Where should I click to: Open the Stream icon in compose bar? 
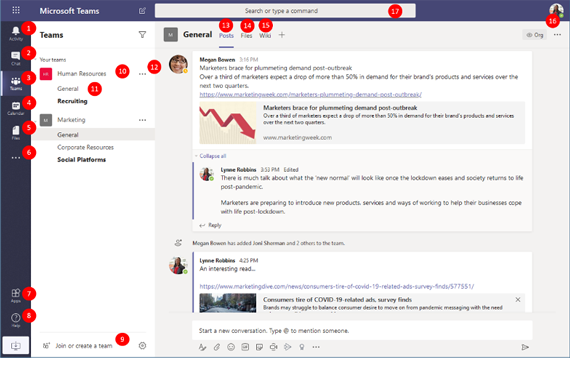[x=288, y=347]
